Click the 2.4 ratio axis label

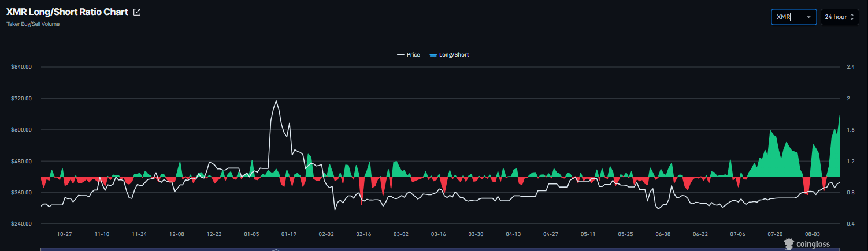click(x=850, y=67)
